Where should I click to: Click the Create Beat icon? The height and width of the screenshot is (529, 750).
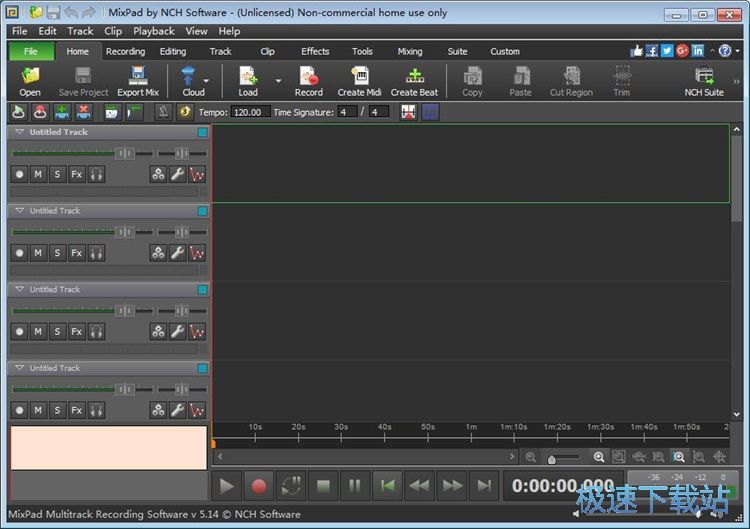pos(414,77)
